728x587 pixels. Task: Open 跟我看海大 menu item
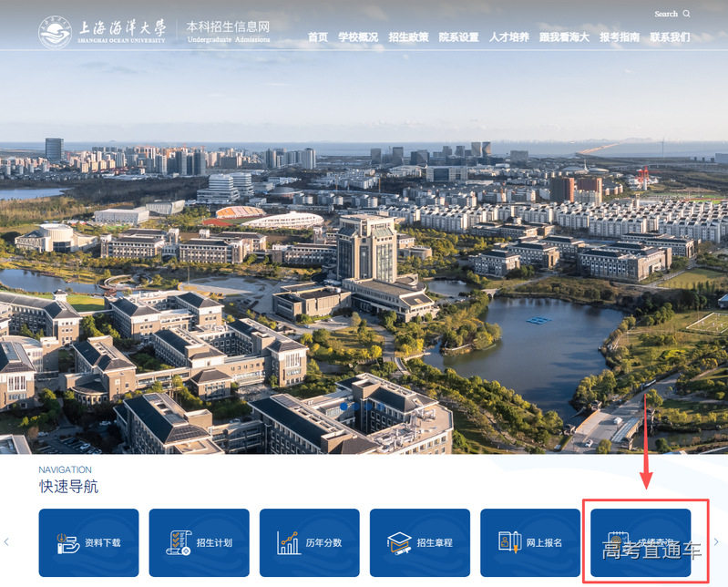coord(564,37)
